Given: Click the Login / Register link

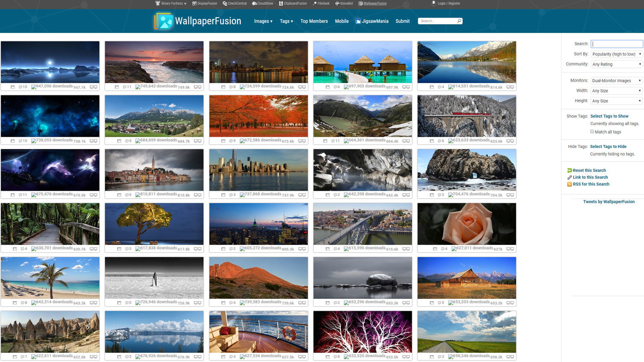Looking at the screenshot, I should (x=448, y=4).
